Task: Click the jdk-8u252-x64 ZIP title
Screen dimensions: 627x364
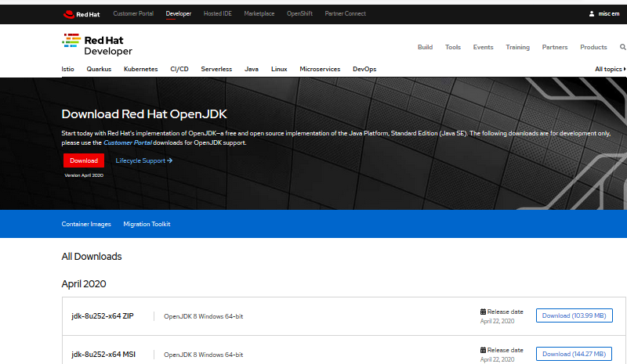Action: pos(103,316)
